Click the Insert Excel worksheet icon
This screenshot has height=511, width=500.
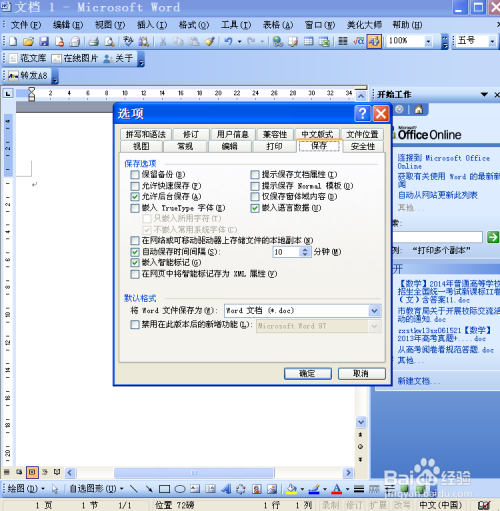click(324, 41)
